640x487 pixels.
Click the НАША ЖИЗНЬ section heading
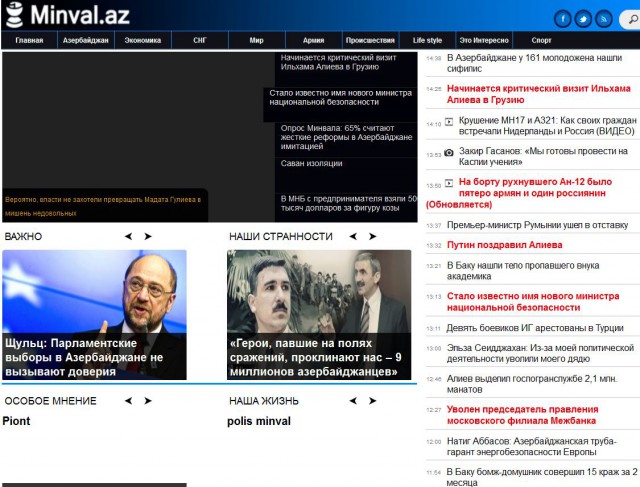point(264,401)
